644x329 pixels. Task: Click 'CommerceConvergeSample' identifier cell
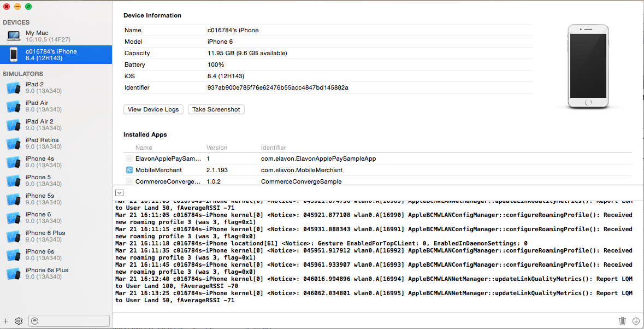302,181
